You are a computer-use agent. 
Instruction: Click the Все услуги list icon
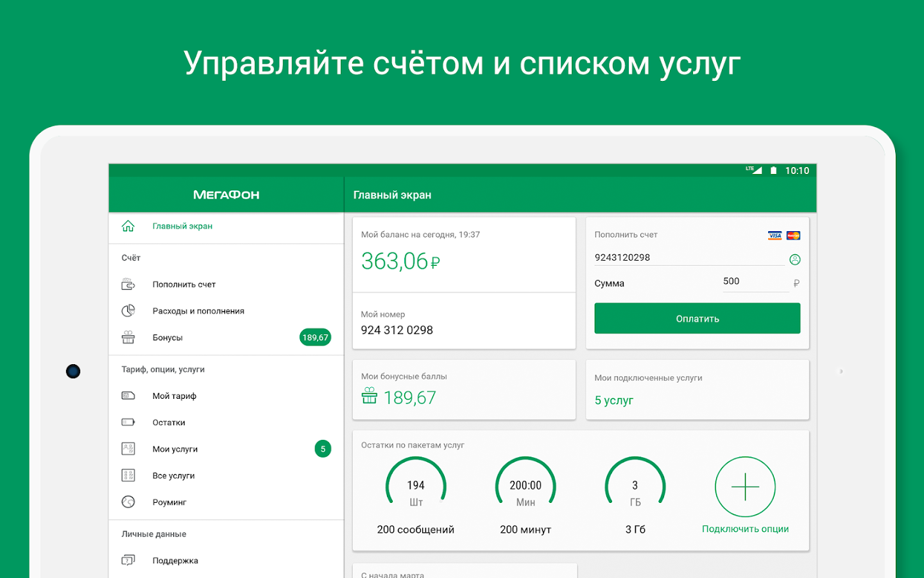click(128, 475)
